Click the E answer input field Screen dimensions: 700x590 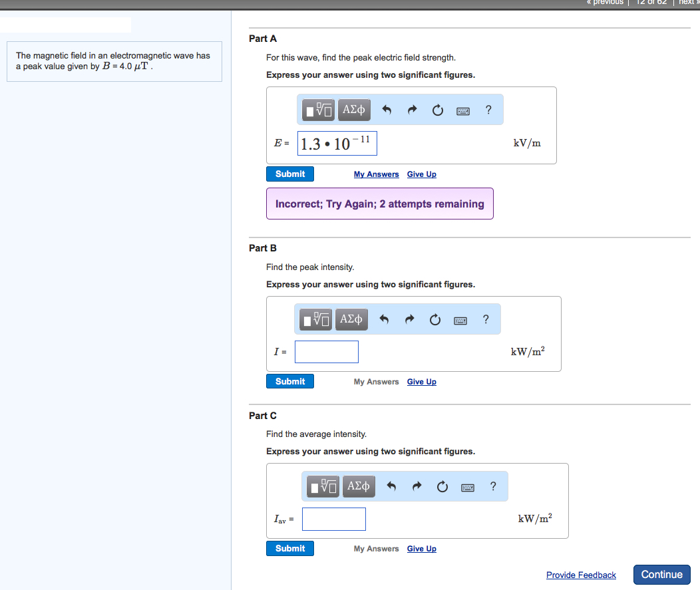337,144
